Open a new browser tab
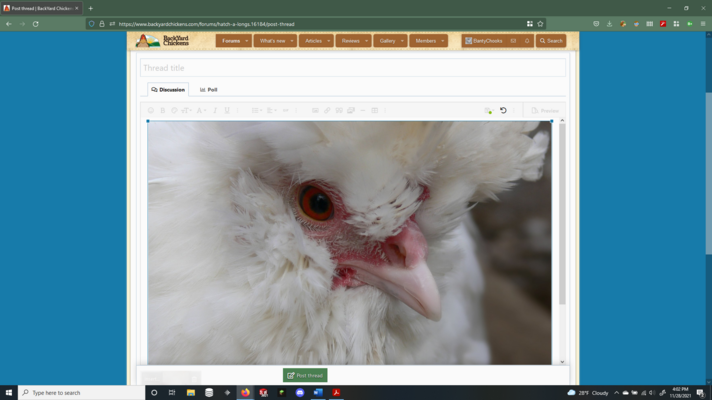The height and width of the screenshot is (400, 712). click(x=90, y=8)
